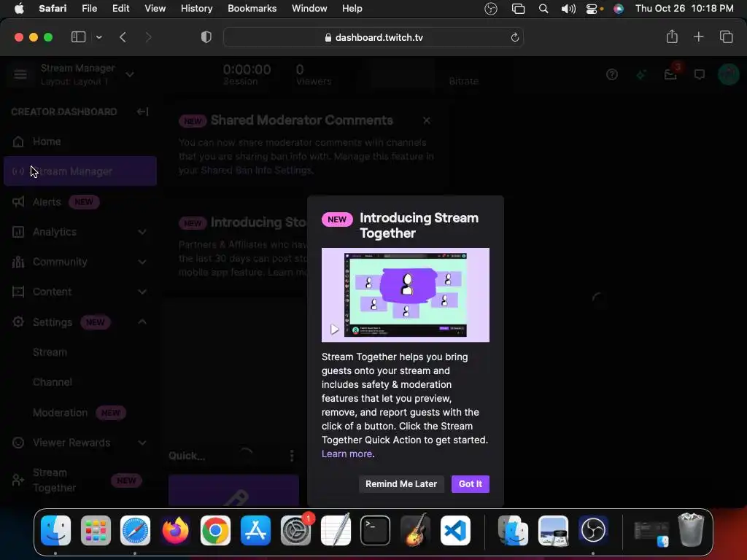Click Got It in the Stream Together popup
This screenshot has height=560, width=747.
471,484
